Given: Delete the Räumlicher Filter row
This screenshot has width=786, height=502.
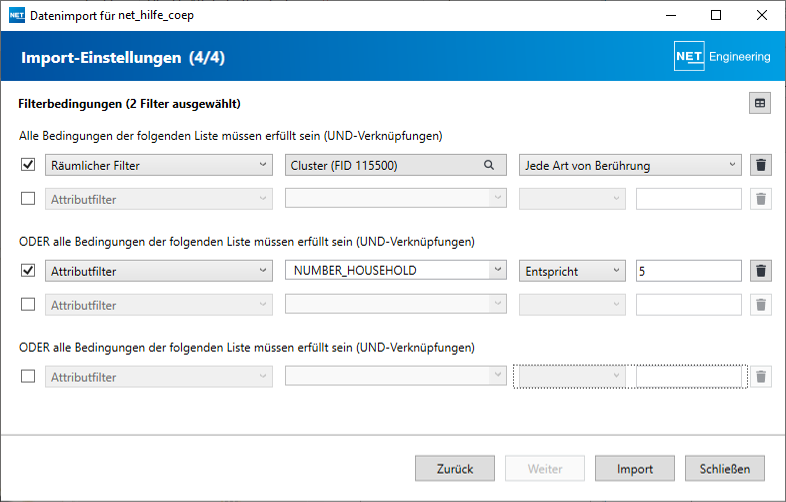Looking at the screenshot, I should [761, 166].
